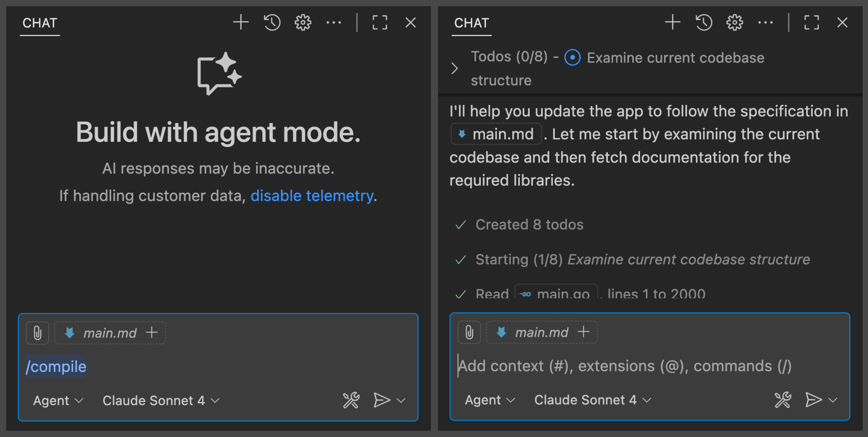
Task: Open the Agent mode dropdown
Action: pyautogui.click(x=58, y=400)
